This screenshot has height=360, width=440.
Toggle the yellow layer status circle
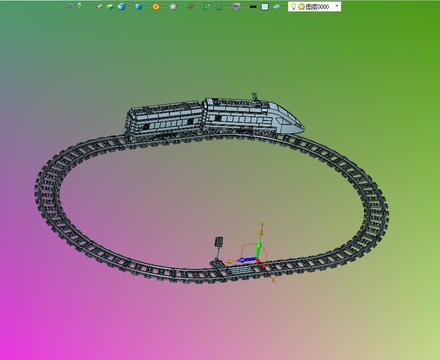(301, 7)
